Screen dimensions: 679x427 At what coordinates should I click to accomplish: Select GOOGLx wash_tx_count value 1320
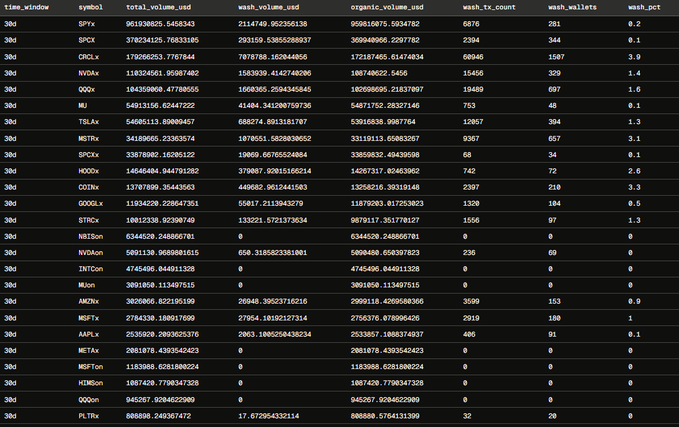tap(471, 203)
